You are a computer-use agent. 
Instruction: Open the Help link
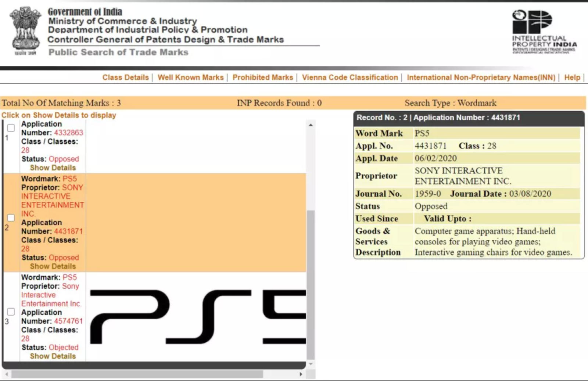572,78
